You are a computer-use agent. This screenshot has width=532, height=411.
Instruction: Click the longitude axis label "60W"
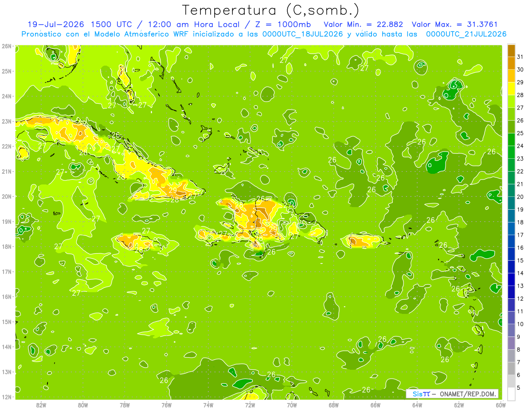pyautogui.click(x=501, y=405)
